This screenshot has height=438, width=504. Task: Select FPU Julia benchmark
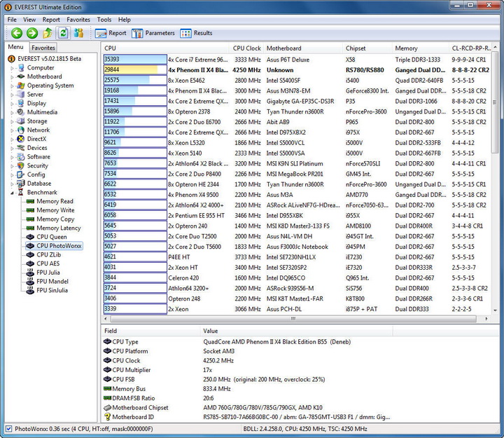point(48,273)
